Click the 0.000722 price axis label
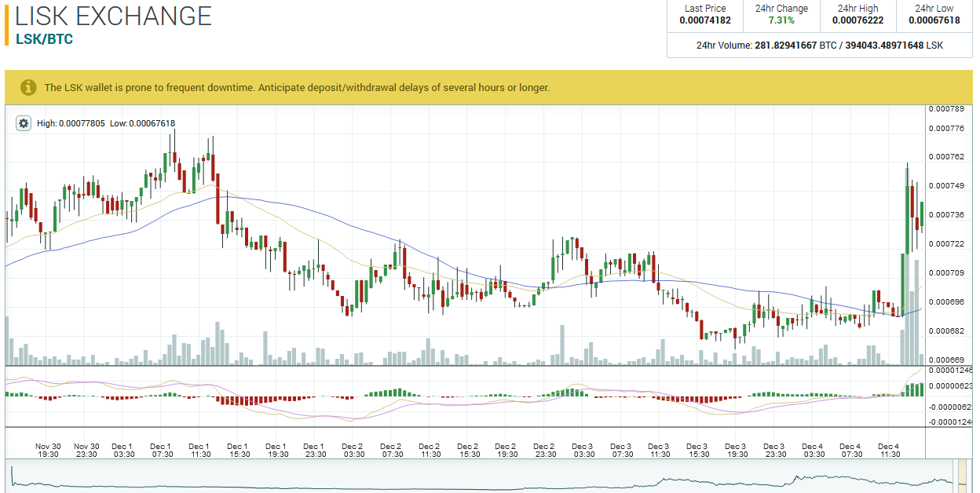The width and height of the screenshot is (980, 493). [x=946, y=244]
